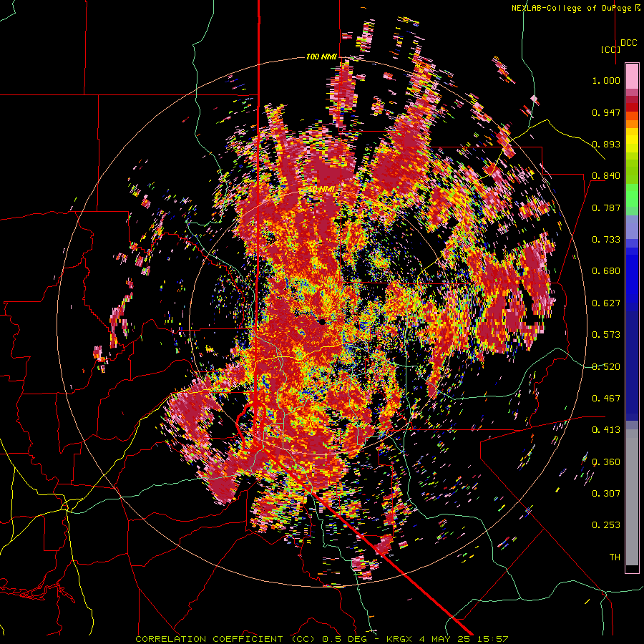The image size is (644, 644).
Task: Select the 0.253 legend value
Action: (x=606, y=525)
